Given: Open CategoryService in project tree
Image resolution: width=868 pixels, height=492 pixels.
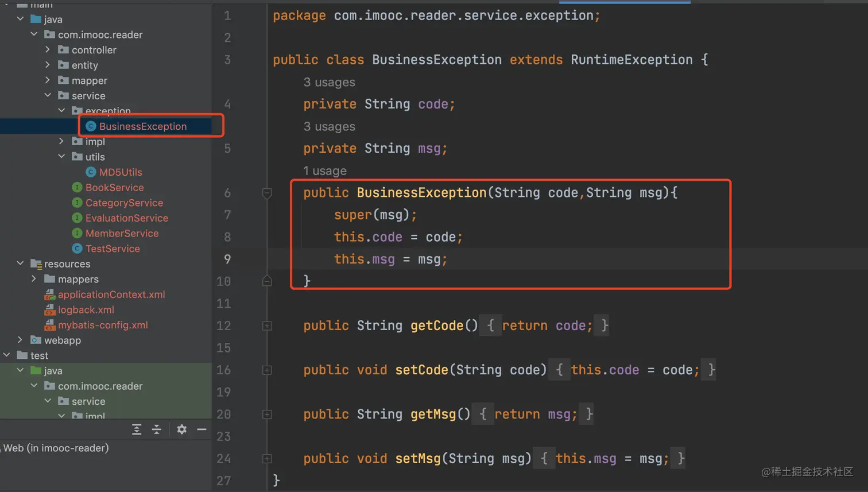Looking at the screenshot, I should pos(124,203).
